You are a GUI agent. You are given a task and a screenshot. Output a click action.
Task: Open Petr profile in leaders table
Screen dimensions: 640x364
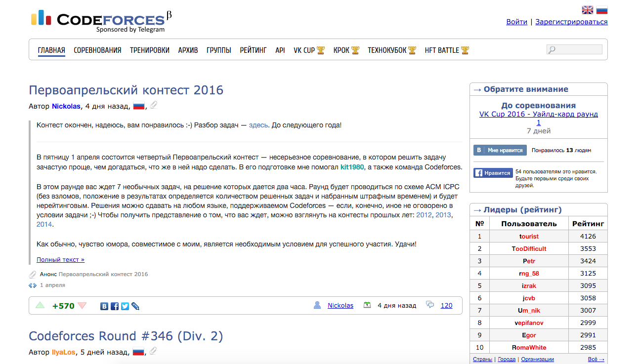[529, 261]
